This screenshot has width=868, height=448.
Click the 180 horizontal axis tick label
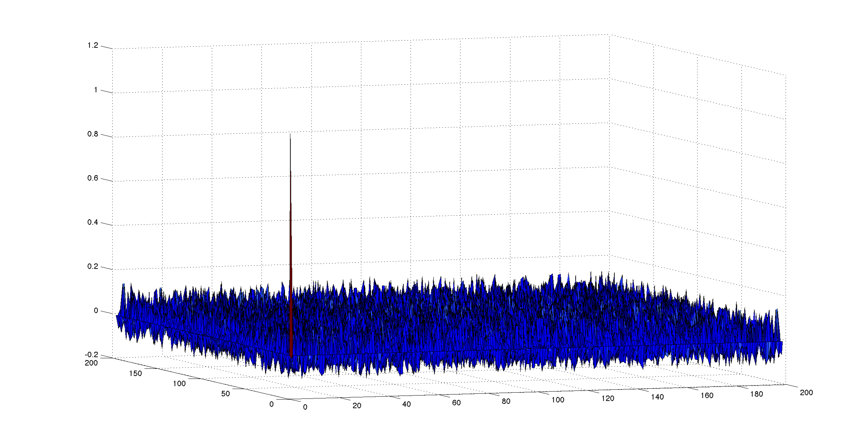tap(757, 394)
